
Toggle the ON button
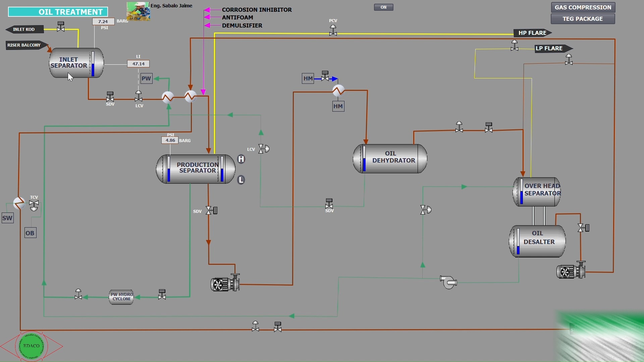pos(383,7)
